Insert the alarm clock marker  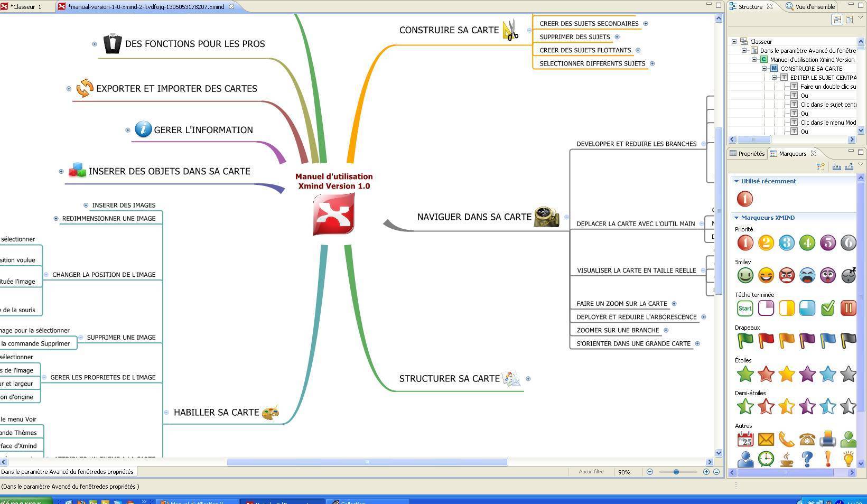766,459
